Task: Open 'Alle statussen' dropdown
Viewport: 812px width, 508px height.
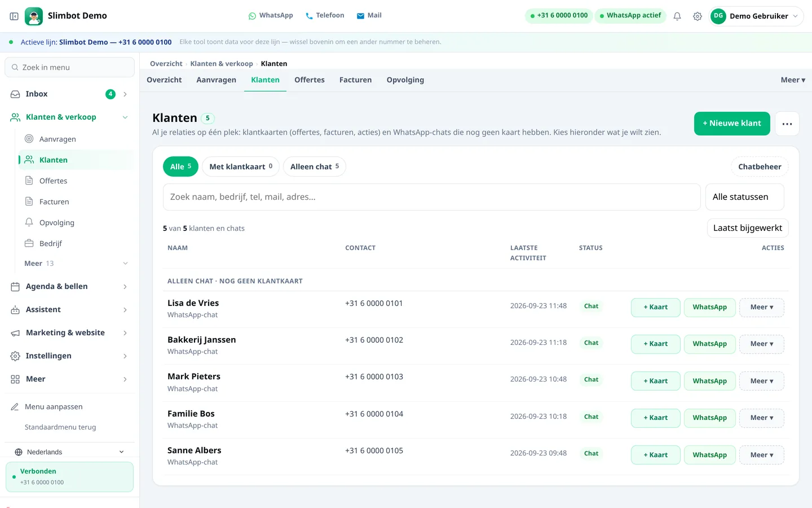Action: point(744,197)
